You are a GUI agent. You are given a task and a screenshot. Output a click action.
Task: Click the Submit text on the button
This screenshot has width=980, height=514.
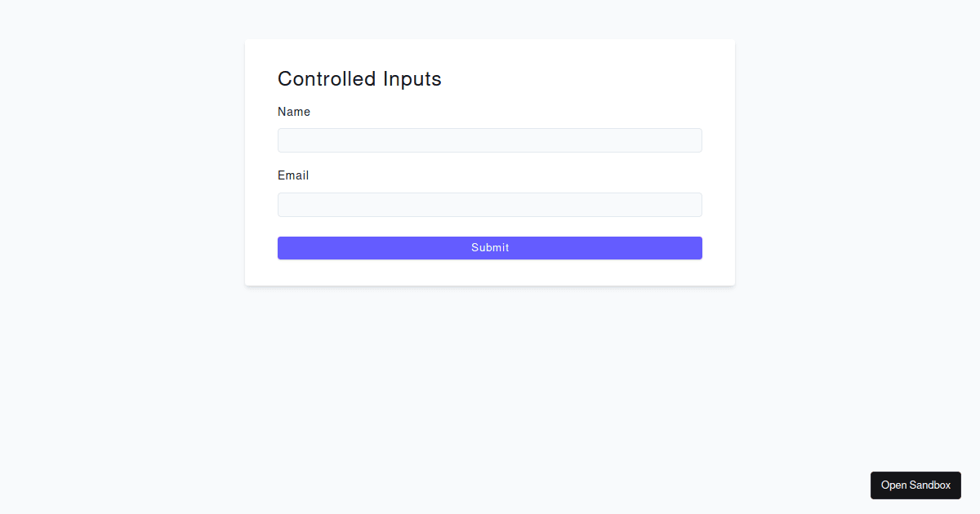tap(489, 247)
